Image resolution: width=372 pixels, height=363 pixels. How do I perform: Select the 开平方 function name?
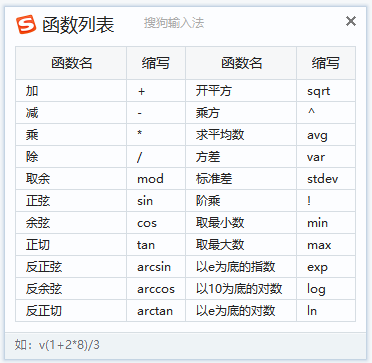point(214,91)
